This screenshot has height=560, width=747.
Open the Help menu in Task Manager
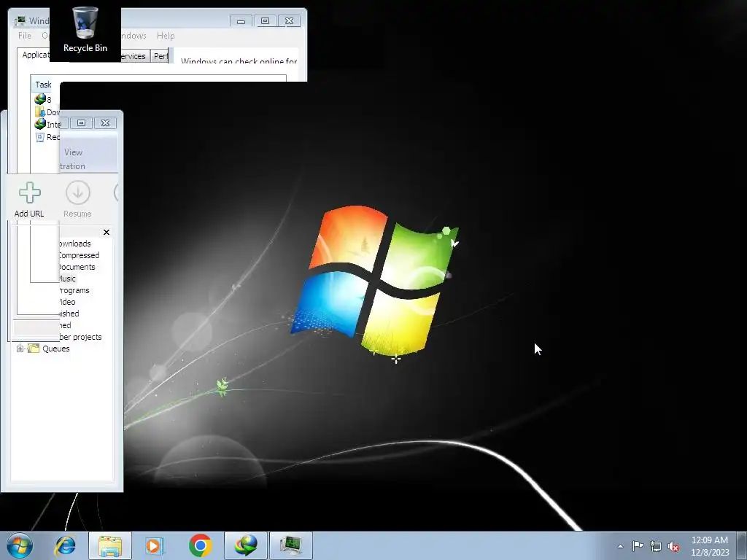tap(166, 36)
